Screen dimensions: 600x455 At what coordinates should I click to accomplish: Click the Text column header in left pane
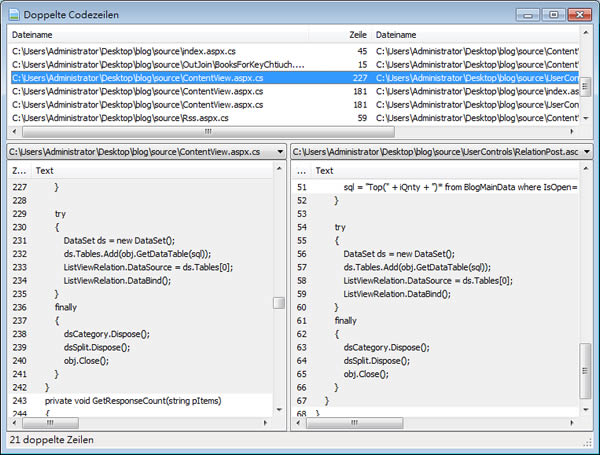tap(45, 170)
